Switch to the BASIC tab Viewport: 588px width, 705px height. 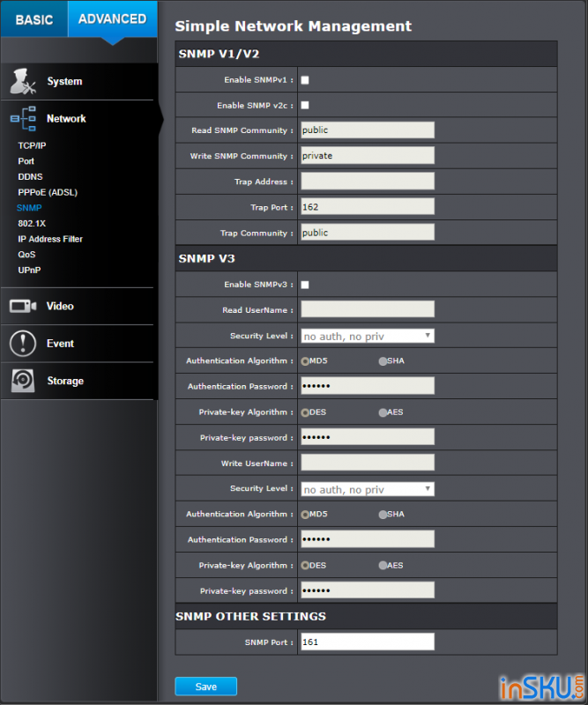tap(34, 19)
